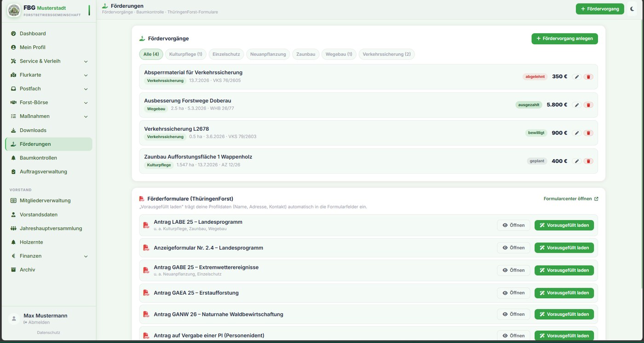Expand the Postfach menu
This screenshot has height=343, width=644.
(48, 89)
